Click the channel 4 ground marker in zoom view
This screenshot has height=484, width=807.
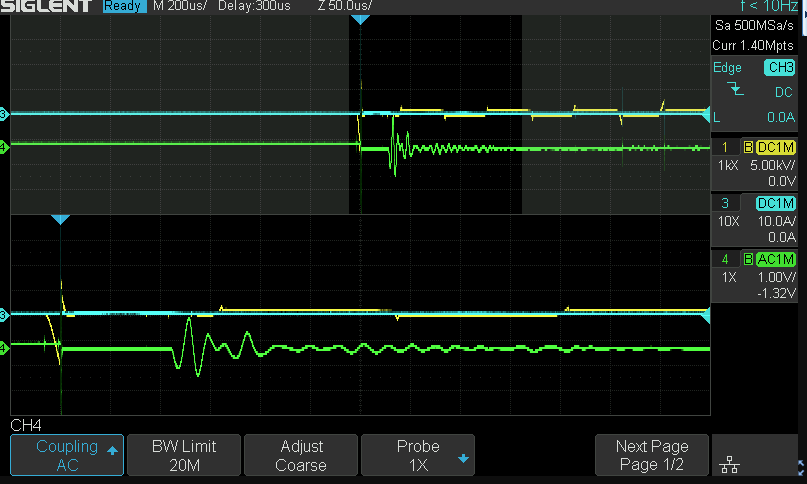pyautogui.click(x=4, y=349)
